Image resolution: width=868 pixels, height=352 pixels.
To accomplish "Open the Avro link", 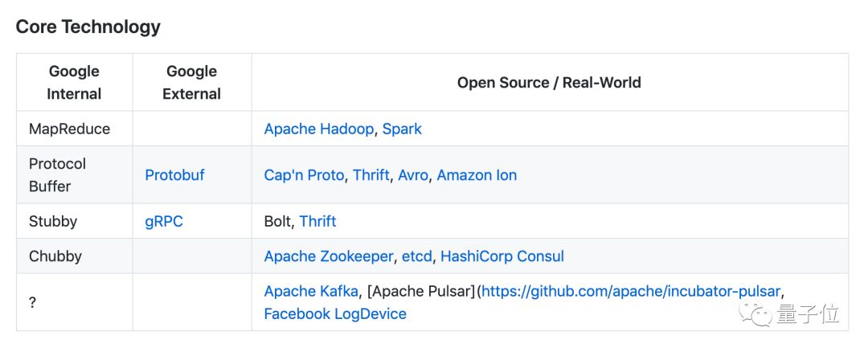I will click(413, 175).
